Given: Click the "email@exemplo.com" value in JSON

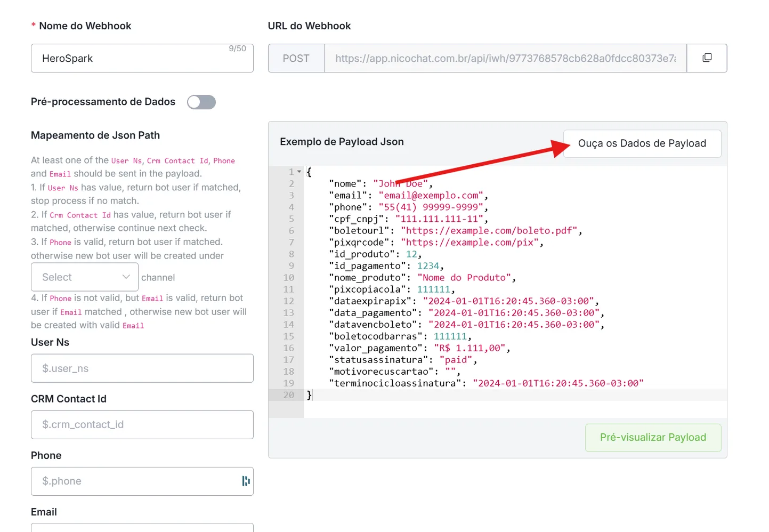Looking at the screenshot, I should tap(431, 196).
